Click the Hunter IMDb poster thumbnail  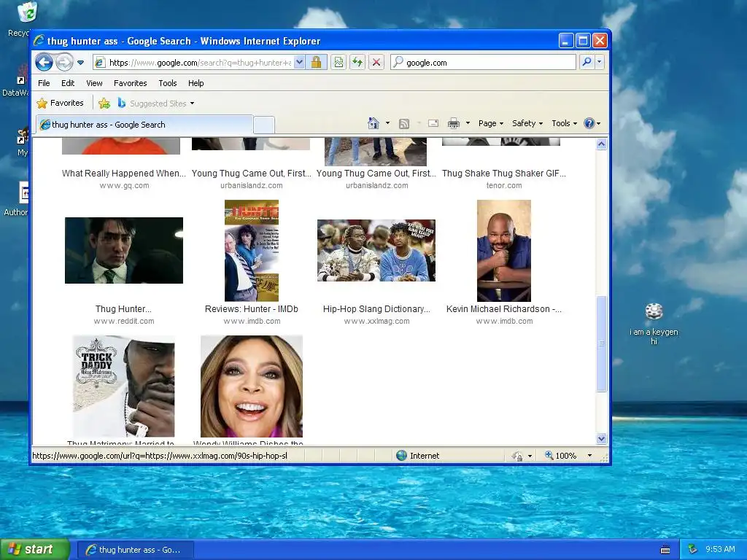(252, 251)
